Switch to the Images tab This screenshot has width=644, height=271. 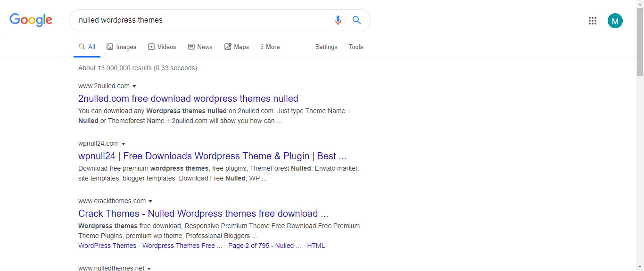point(121,47)
